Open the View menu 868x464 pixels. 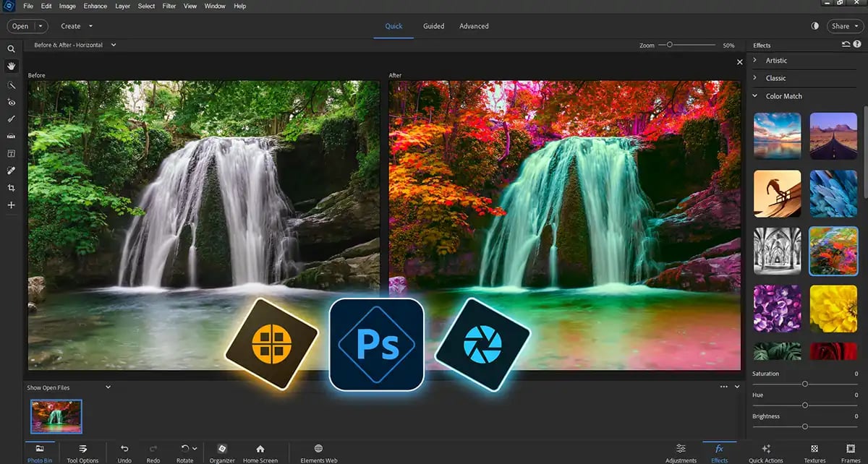point(190,6)
